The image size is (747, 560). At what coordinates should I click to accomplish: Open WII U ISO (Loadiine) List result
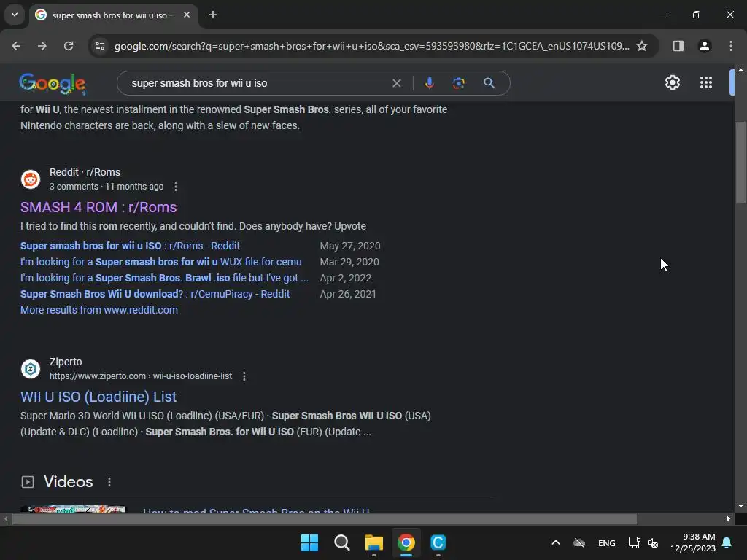98,397
